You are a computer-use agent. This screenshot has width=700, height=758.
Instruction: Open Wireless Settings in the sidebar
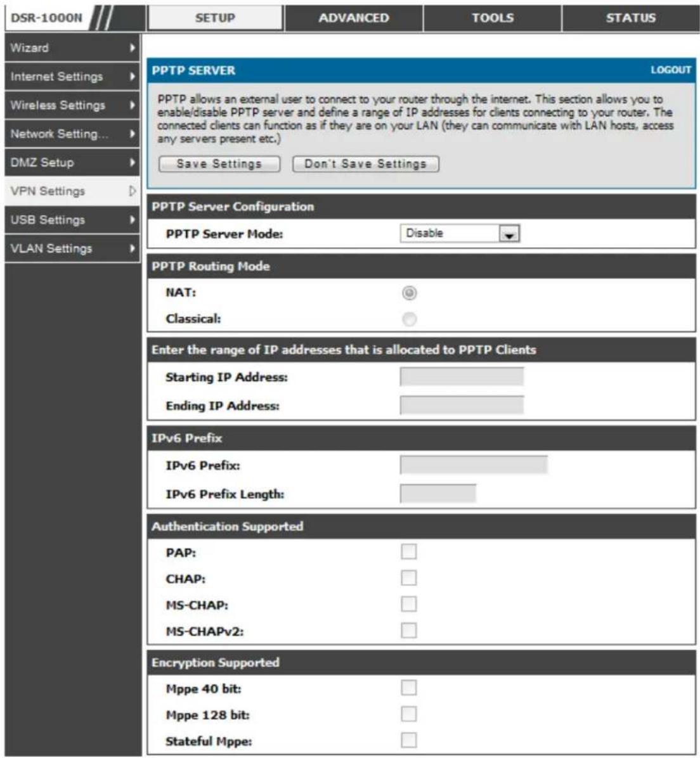tap(72, 105)
